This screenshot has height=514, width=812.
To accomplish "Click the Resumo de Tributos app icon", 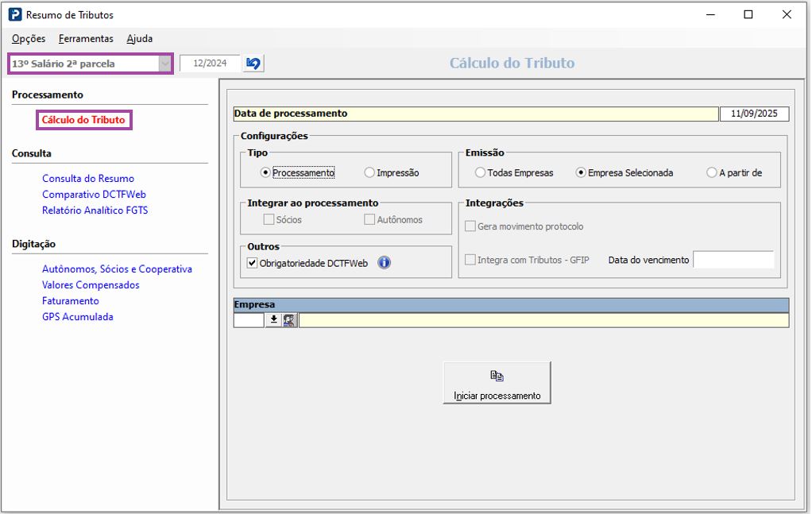I will click(x=14, y=14).
